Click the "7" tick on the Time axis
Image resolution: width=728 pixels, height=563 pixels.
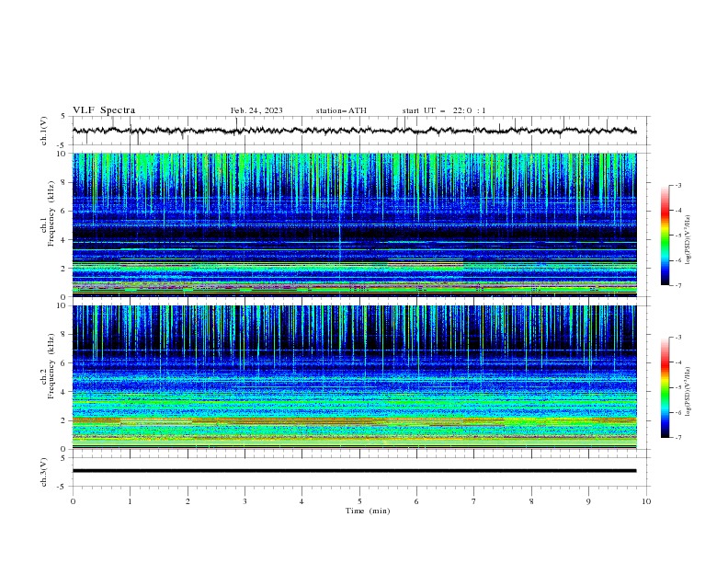[474, 501]
